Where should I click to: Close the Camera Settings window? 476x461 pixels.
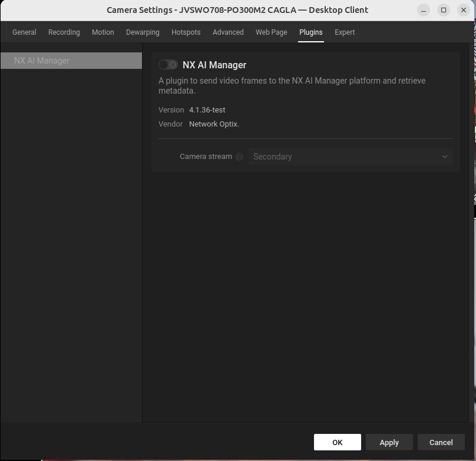click(464, 10)
